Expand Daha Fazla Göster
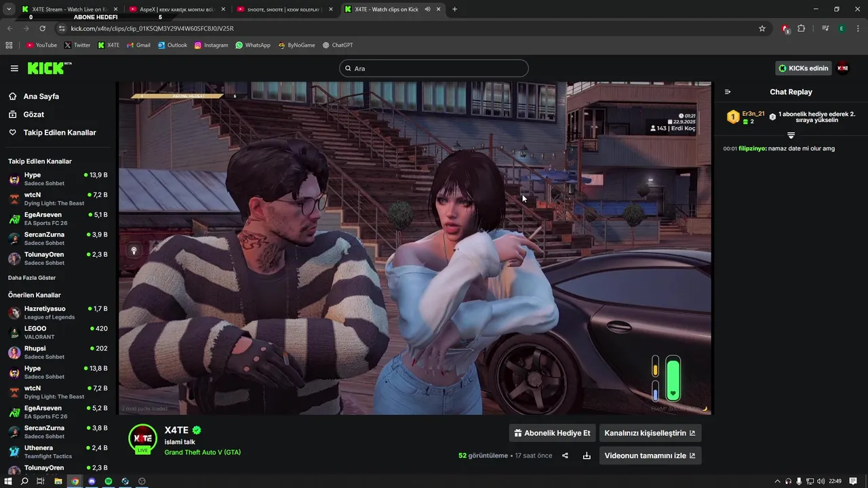The width and height of the screenshot is (868, 488). [x=32, y=278]
